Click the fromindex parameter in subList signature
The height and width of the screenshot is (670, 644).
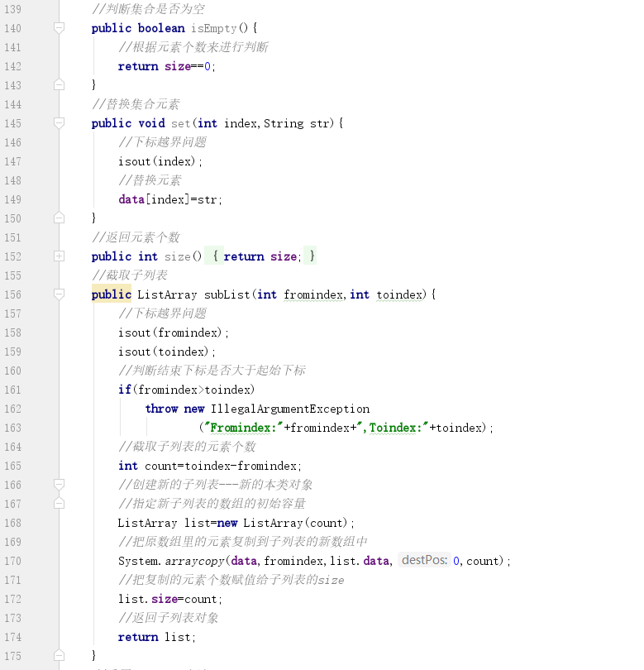[313, 294]
